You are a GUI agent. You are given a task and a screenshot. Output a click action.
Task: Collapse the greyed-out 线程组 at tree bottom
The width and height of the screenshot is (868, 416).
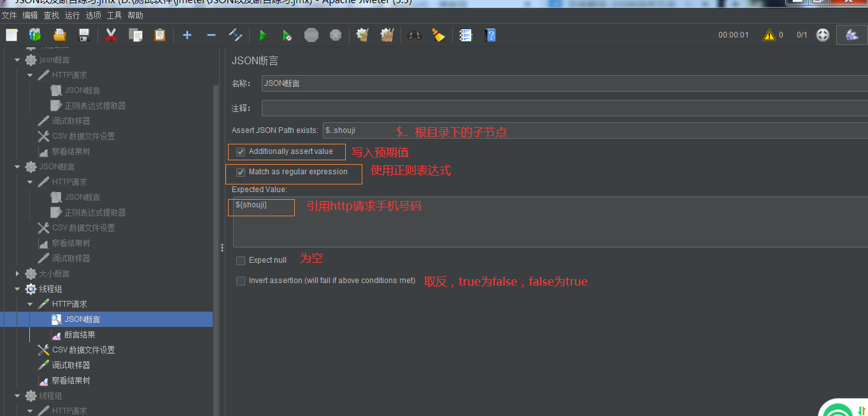click(17, 396)
